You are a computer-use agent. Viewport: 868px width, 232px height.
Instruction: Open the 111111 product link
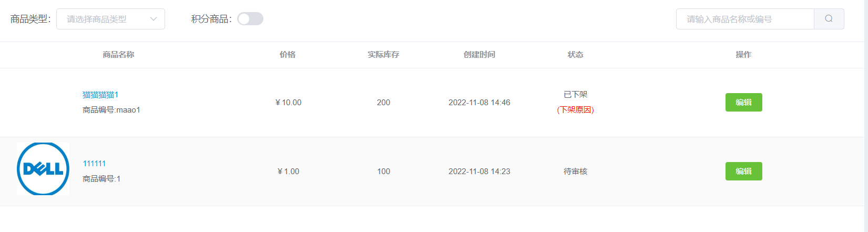[x=94, y=164]
